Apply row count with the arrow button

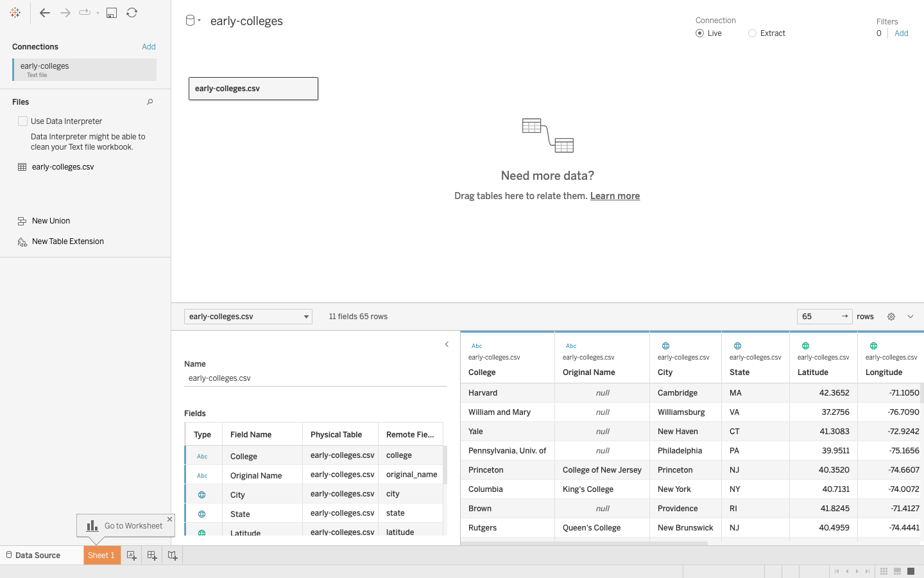tap(845, 317)
